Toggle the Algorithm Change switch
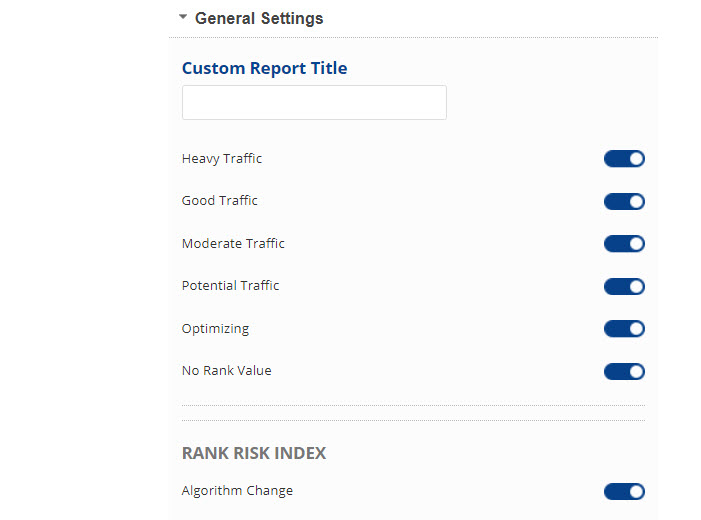 tap(624, 491)
